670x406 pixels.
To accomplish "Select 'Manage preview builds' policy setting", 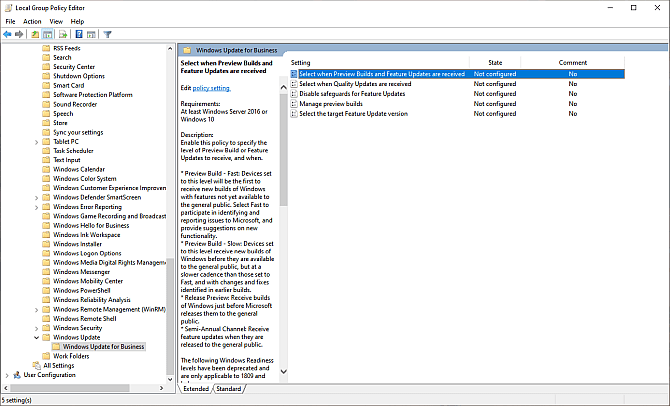I will 332,104.
